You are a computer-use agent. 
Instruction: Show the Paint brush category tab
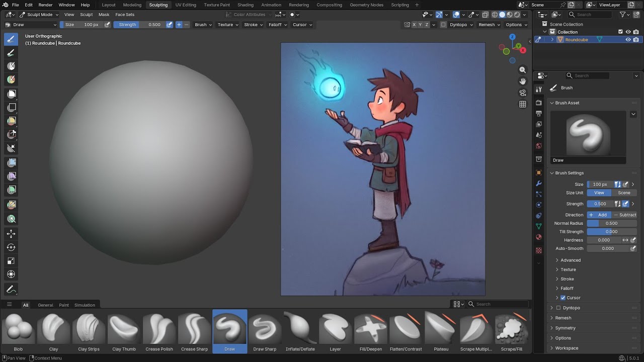click(x=64, y=305)
